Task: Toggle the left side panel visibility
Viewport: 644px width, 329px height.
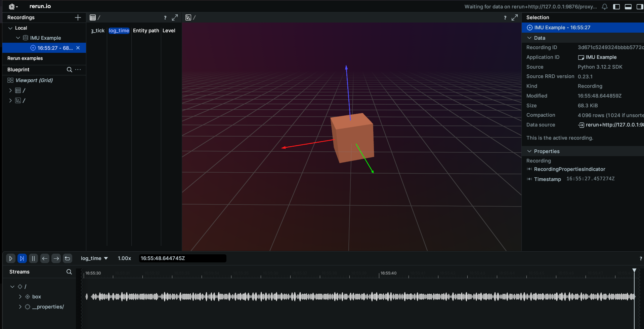Action: tap(616, 7)
